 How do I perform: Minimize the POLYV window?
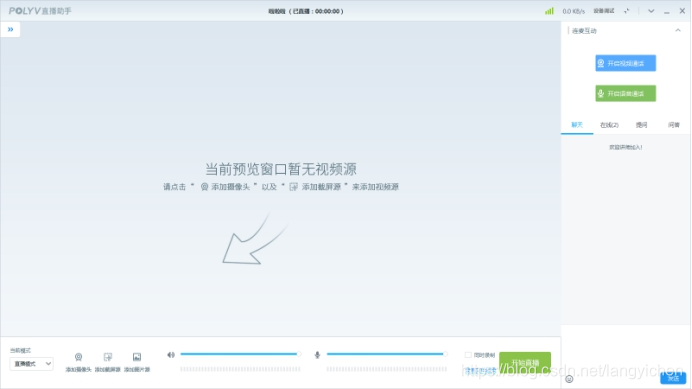(x=666, y=11)
